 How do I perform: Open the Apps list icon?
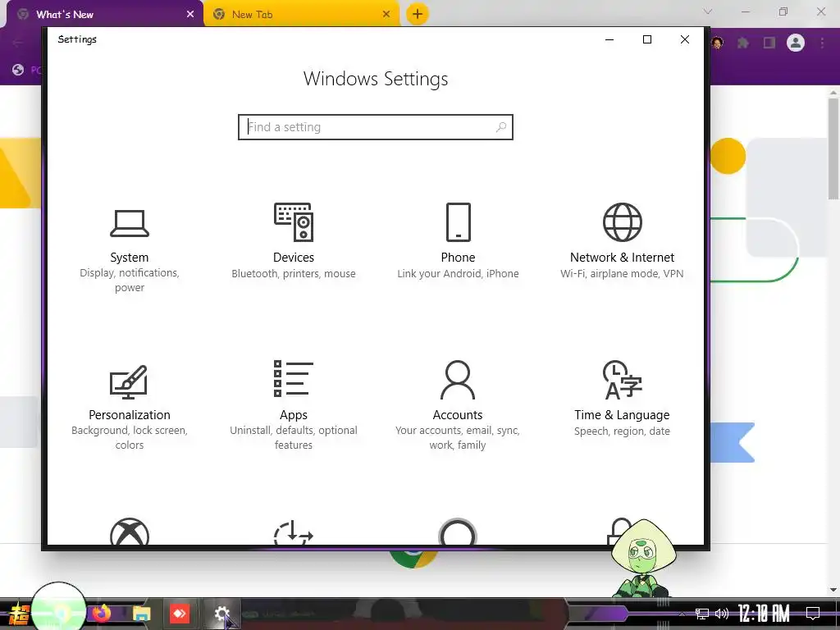pyautogui.click(x=293, y=379)
